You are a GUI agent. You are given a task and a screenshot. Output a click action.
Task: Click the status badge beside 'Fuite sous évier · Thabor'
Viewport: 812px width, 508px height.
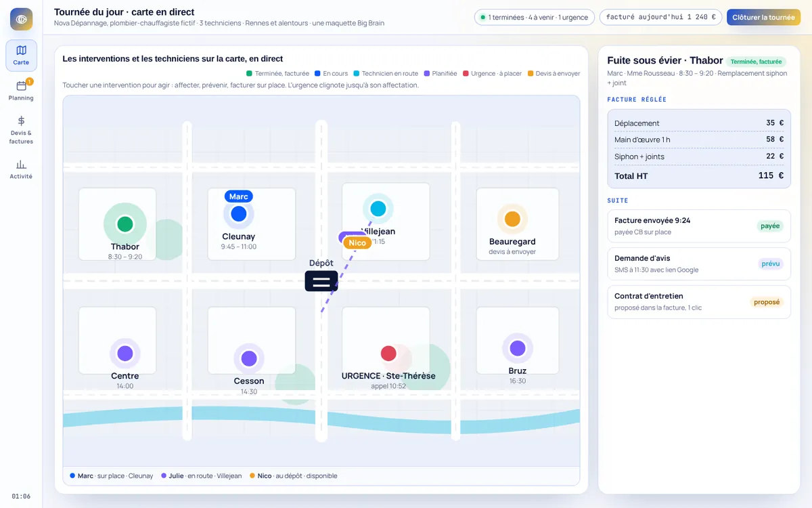[x=756, y=62]
